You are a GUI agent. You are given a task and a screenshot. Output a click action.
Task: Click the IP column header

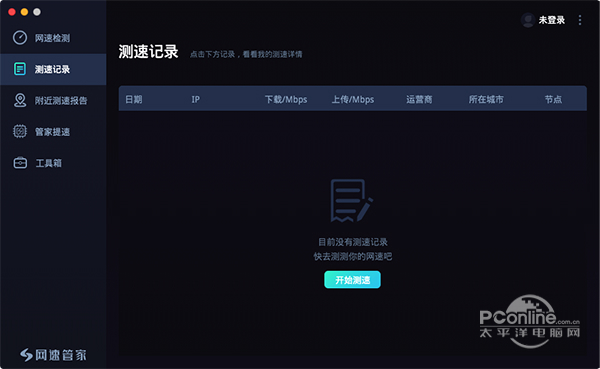[196, 100]
